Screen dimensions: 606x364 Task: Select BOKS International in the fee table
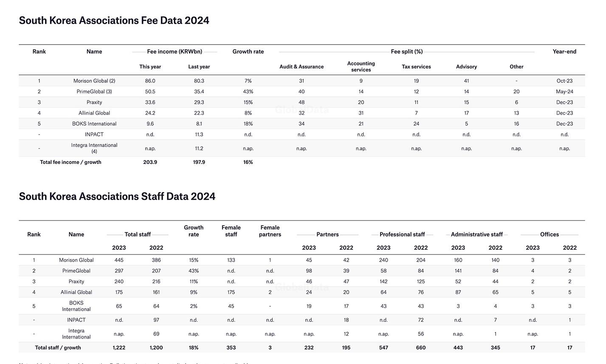coord(94,124)
